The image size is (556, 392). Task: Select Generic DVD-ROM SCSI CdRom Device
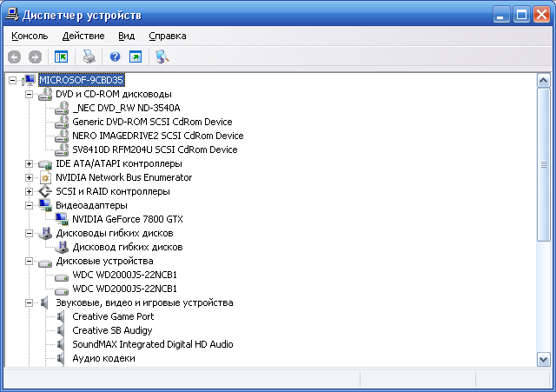[x=152, y=122]
